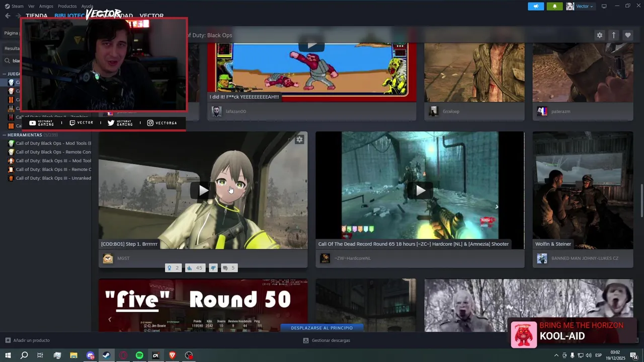The width and height of the screenshot is (644, 362).
Task: Click the library search magnifier icon
Action: [8, 61]
